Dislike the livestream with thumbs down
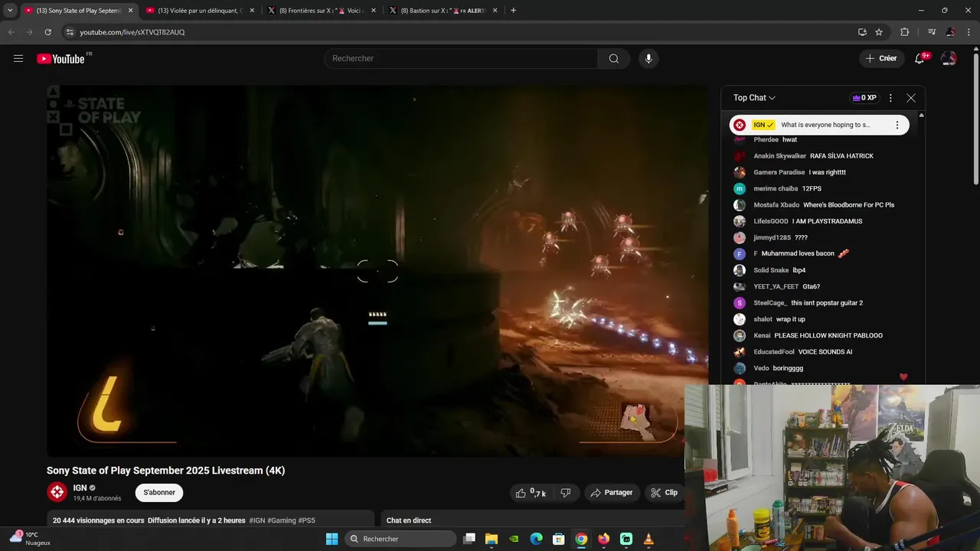 pos(566,493)
